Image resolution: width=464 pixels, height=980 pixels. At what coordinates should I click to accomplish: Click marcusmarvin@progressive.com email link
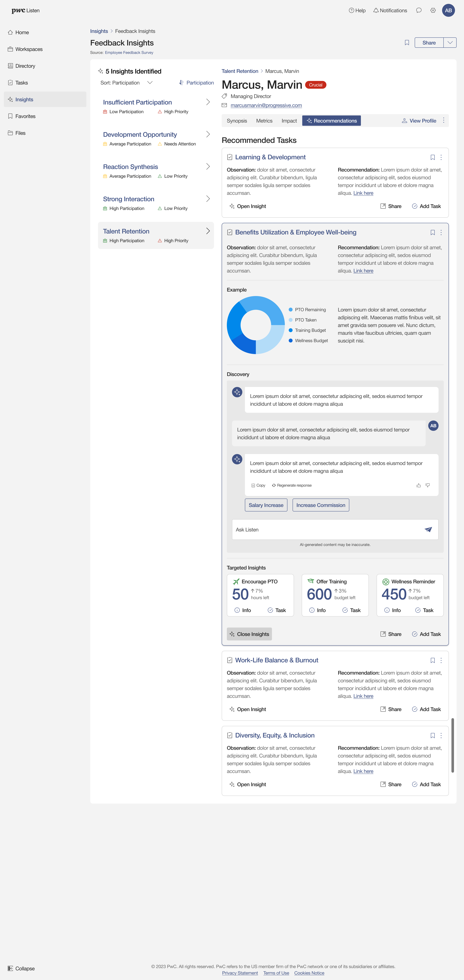[266, 105]
